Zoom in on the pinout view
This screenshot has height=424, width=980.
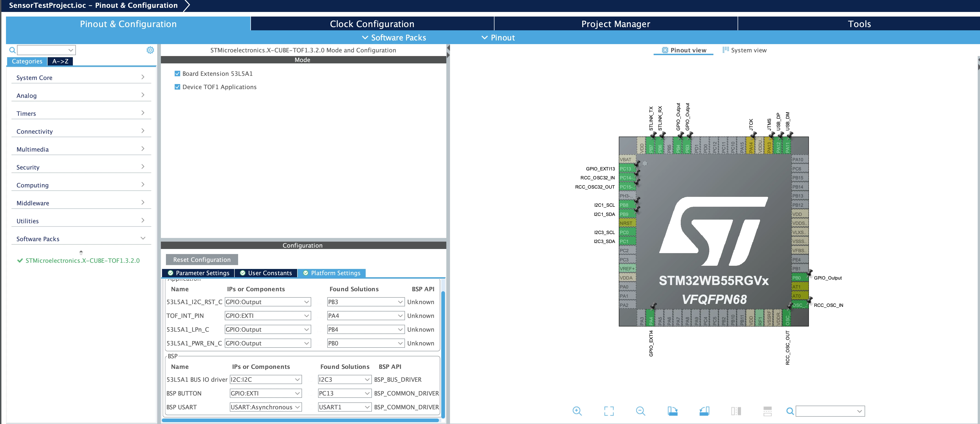(x=577, y=411)
